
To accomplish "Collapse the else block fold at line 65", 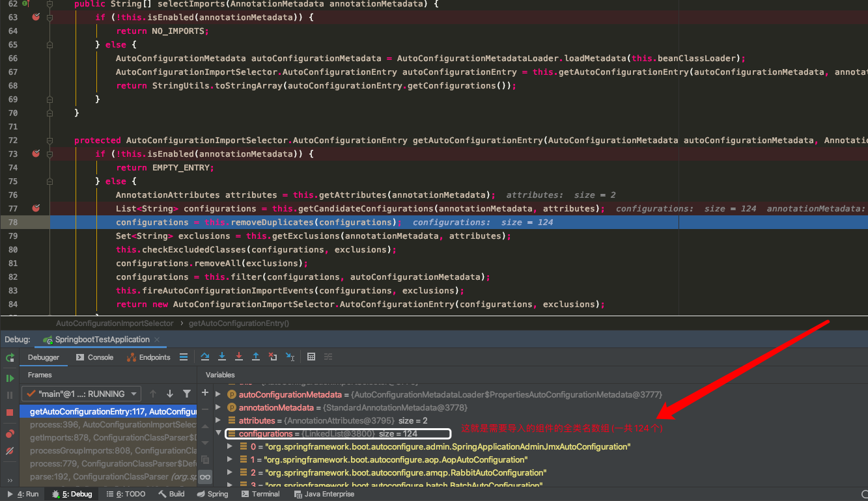I will [49, 44].
